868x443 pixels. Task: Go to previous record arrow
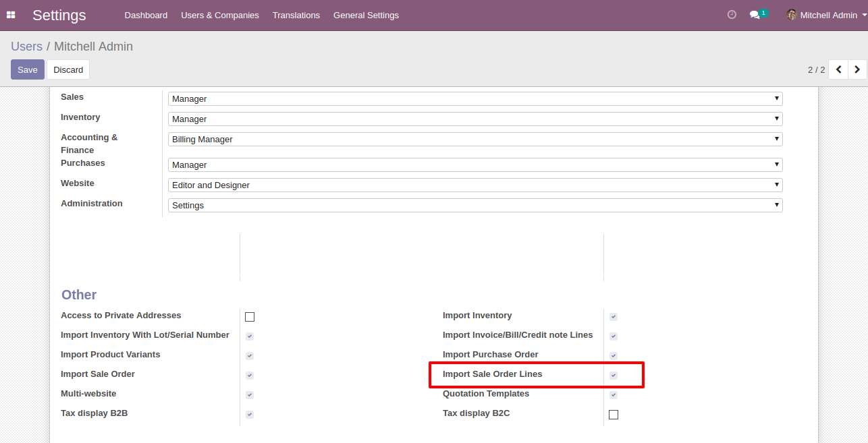click(x=838, y=69)
